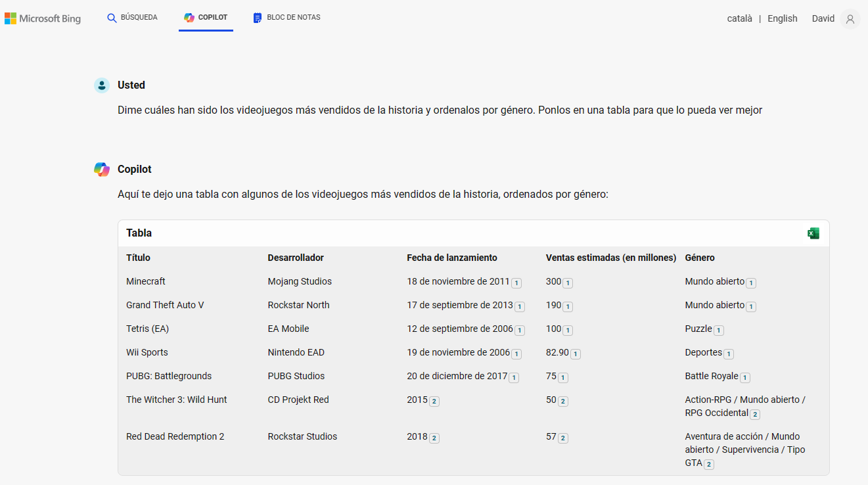Open citation next to 20 de diciembre de 2017
Screen dimensions: 868x485
coord(514,377)
